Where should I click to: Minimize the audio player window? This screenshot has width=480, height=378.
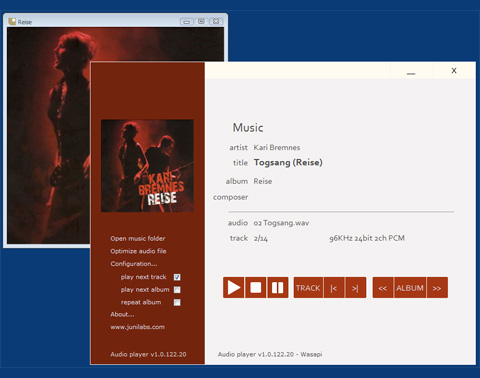(x=411, y=71)
